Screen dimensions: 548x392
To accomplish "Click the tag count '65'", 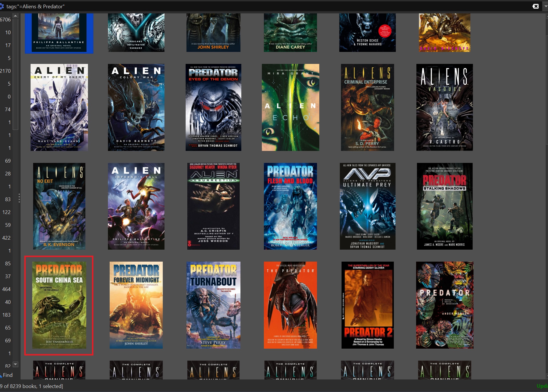I will click(x=8, y=328).
